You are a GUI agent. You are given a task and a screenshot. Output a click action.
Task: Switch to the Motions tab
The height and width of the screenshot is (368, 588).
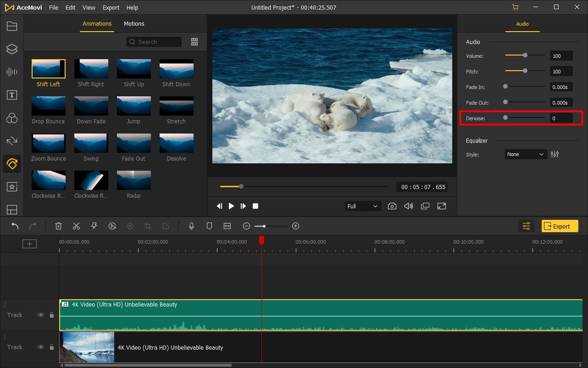coord(134,24)
